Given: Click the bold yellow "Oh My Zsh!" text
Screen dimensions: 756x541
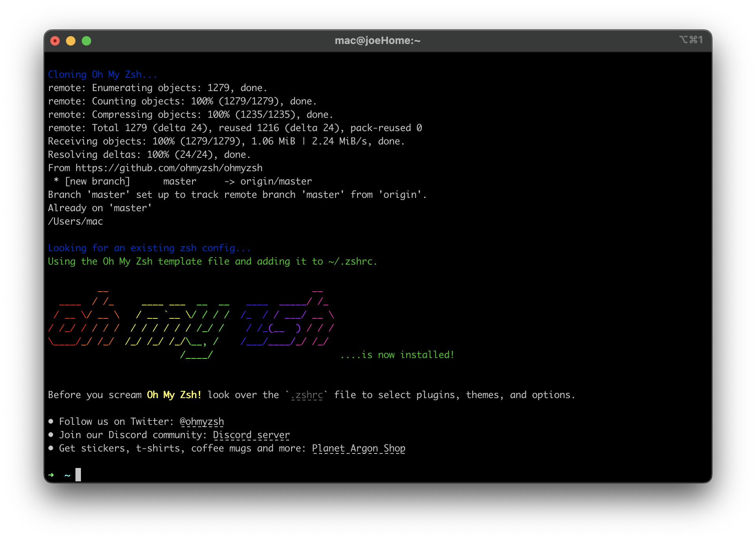Looking at the screenshot, I should (x=174, y=395).
